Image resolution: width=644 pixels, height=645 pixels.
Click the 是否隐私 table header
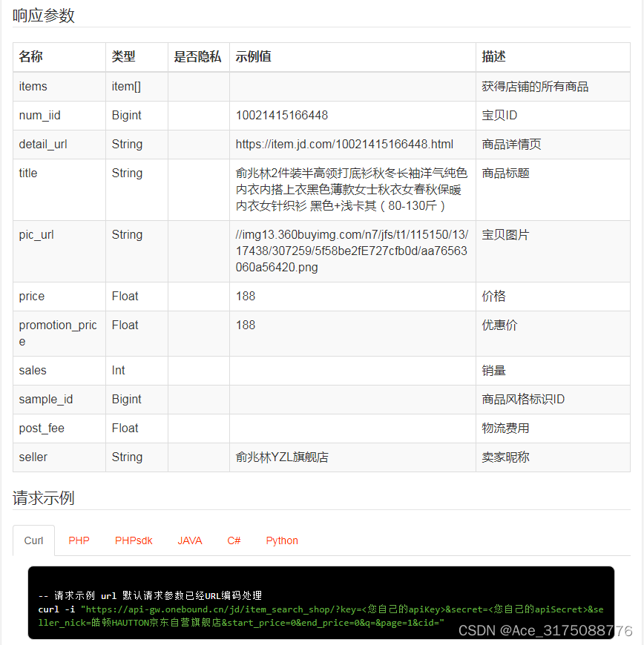point(198,56)
